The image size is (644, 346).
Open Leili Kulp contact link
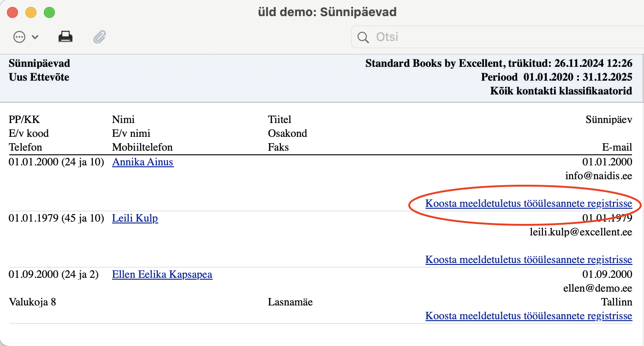[135, 218]
